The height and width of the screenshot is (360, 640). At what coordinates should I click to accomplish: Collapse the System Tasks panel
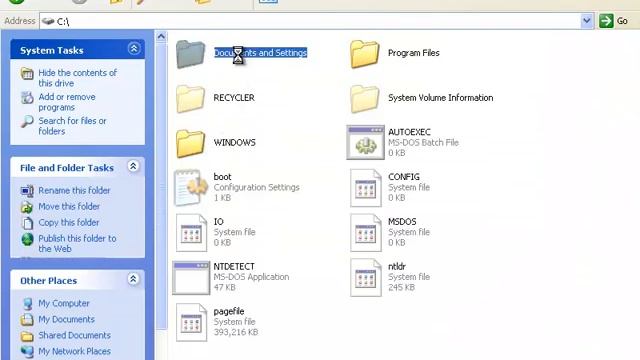pyautogui.click(x=133, y=49)
